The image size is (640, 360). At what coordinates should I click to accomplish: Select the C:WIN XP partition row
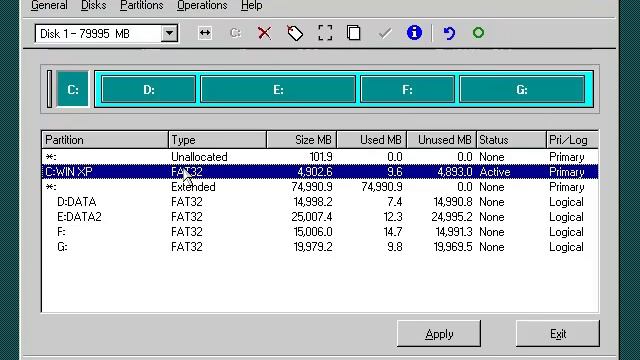[x=320, y=172]
